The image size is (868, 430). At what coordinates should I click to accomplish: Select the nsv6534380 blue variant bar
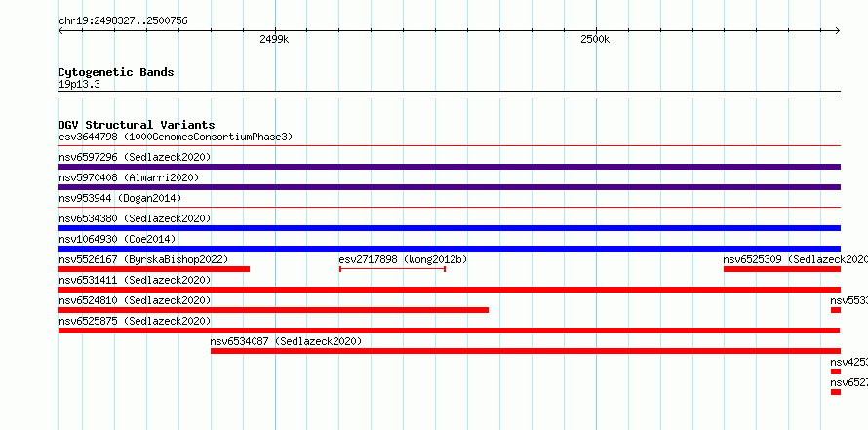click(x=449, y=228)
